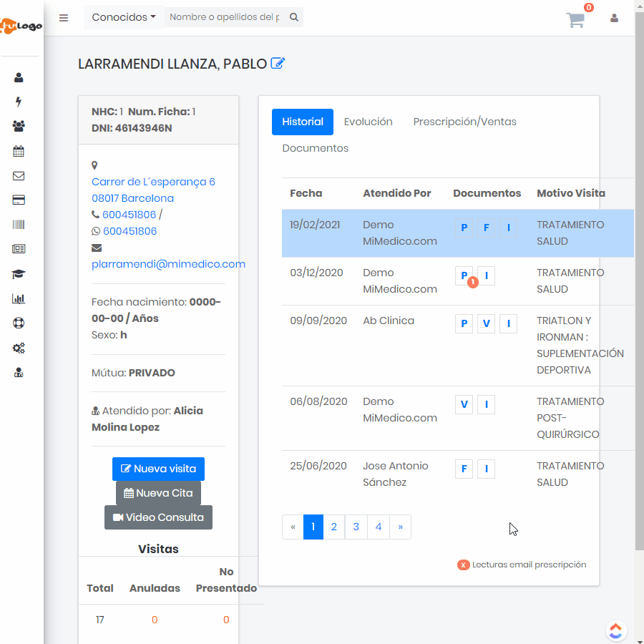Switch to the Evolución tab
The width and height of the screenshot is (644, 644).
click(368, 122)
